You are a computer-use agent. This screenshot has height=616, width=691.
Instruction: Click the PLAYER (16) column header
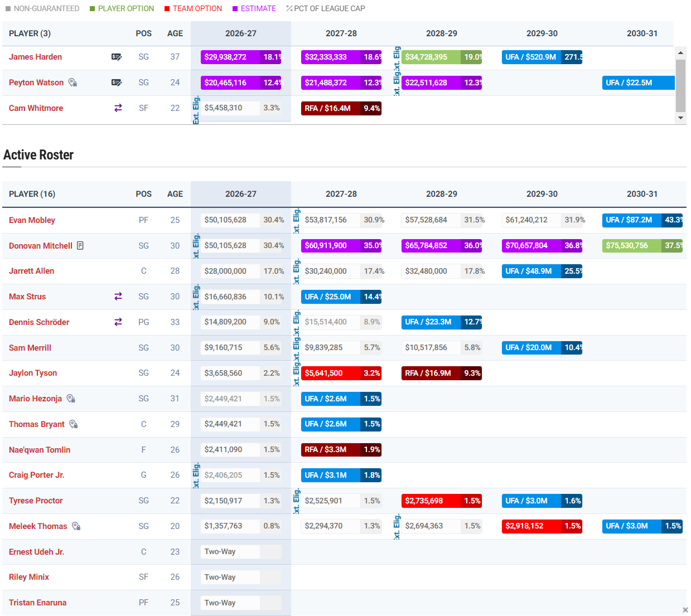click(32, 194)
